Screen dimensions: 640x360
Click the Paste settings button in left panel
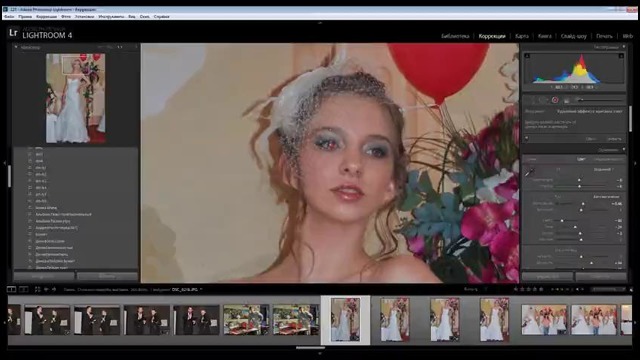click(107, 276)
